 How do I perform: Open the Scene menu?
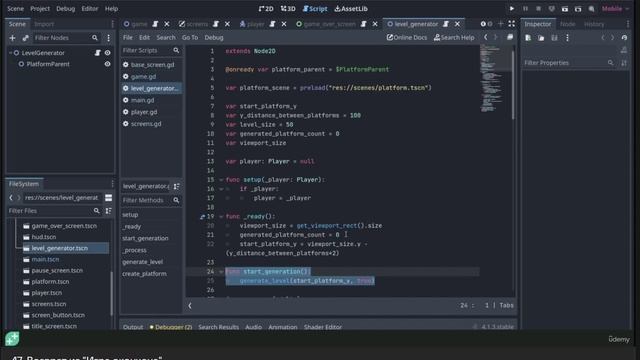(x=16, y=9)
